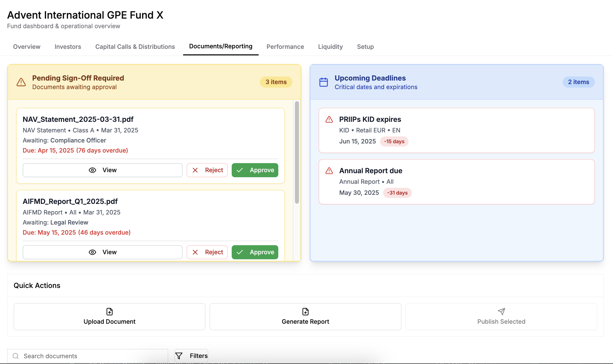Click 'AIFMD Report • All • Mar 31, 2025'
The width and height of the screenshot is (613, 364).
click(72, 212)
